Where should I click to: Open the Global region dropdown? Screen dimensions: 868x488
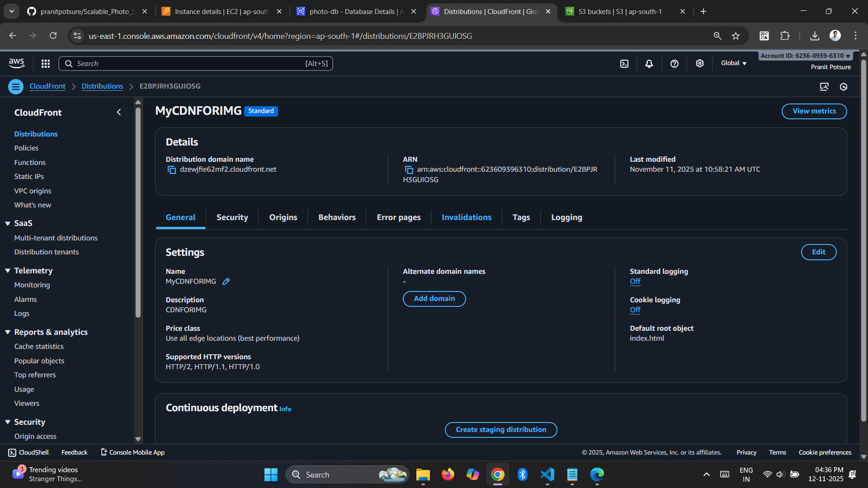(734, 63)
